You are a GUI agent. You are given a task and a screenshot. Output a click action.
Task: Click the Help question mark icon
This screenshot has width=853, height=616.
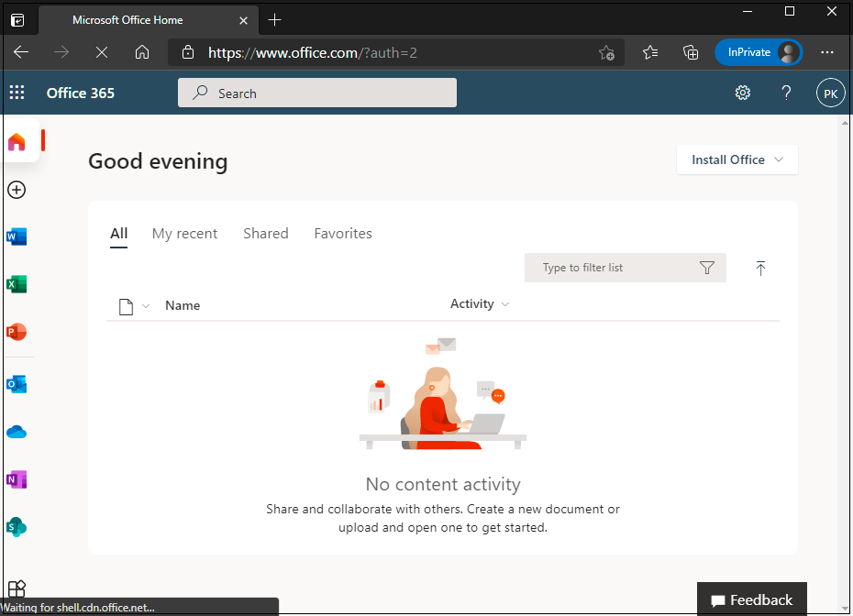[786, 93]
